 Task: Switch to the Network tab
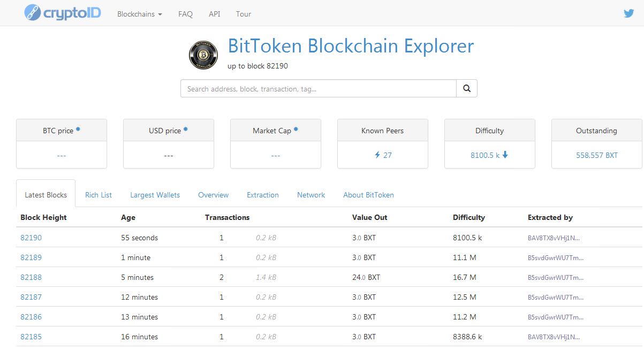[x=311, y=195]
